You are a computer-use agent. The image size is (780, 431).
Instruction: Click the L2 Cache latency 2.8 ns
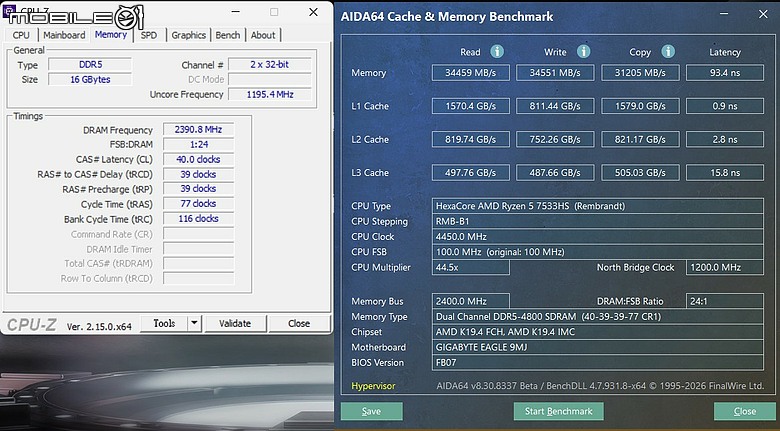click(x=725, y=139)
